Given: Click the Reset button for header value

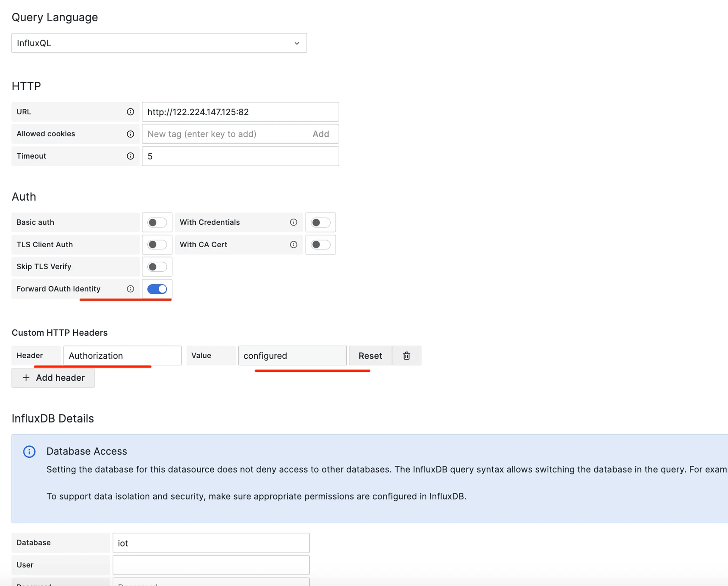Looking at the screenshot, I should pos(370,356).
